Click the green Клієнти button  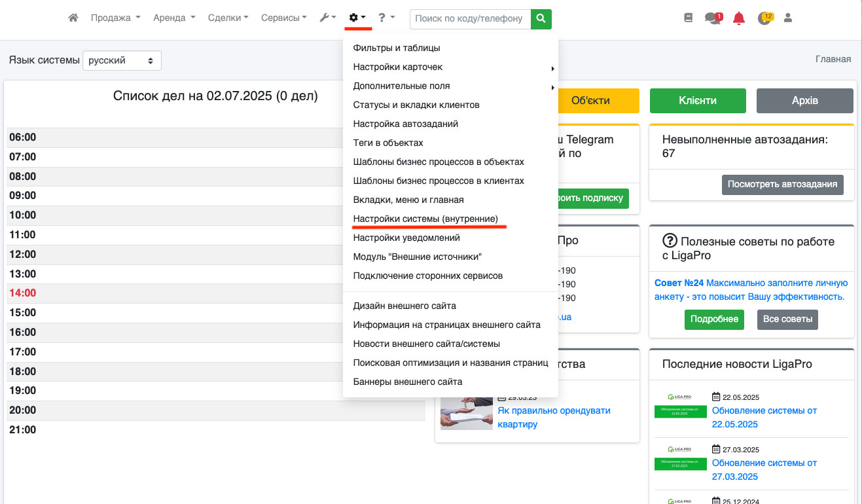(x=698, y=101)
